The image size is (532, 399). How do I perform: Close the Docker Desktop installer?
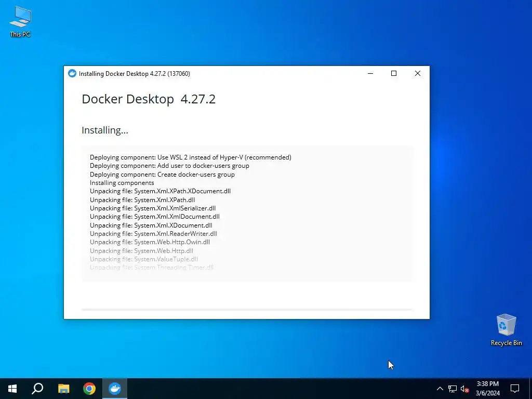418,73
